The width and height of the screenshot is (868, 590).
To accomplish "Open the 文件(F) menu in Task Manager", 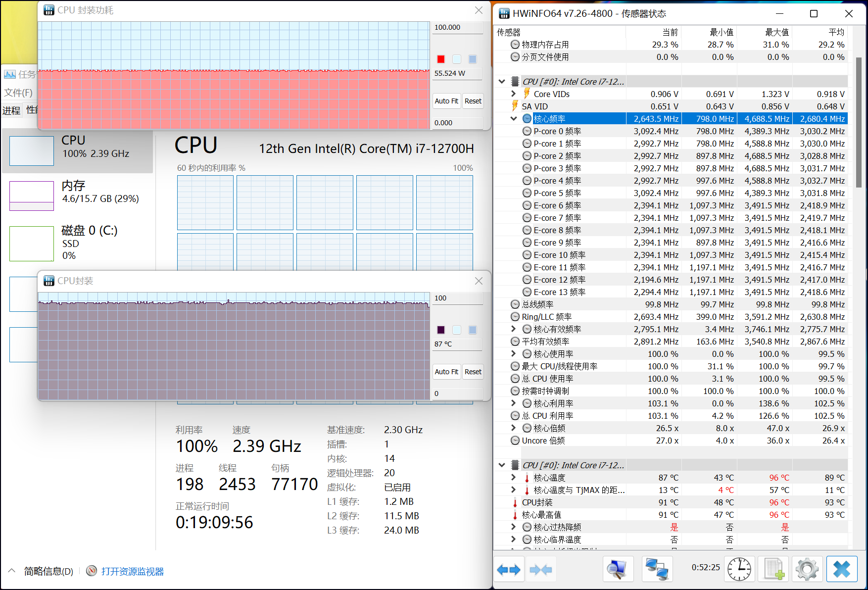I will (x=18, y=93).
